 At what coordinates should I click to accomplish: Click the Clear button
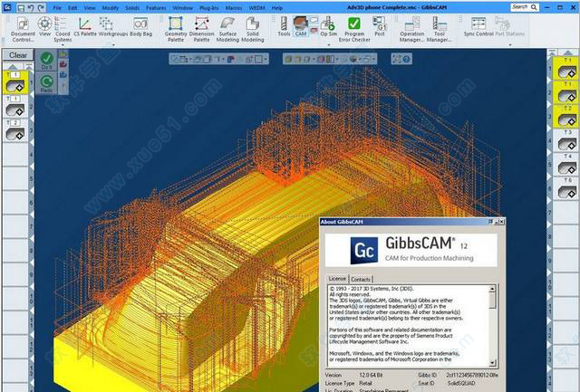[18, 55]
